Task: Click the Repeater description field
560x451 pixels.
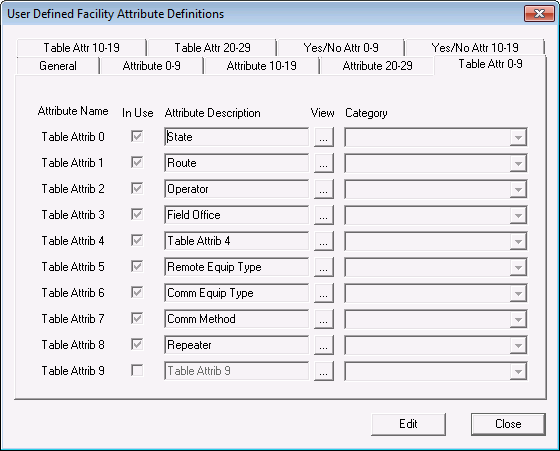Action: 236,345
